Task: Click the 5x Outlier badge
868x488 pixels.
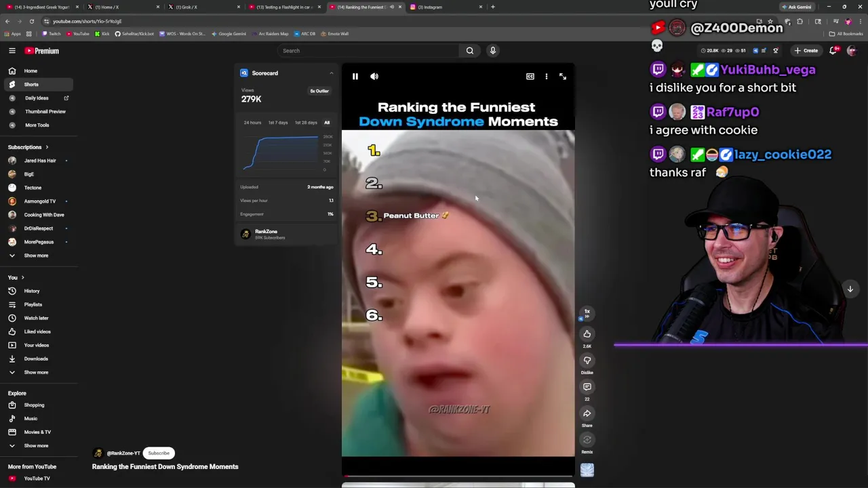Action: 319,91
